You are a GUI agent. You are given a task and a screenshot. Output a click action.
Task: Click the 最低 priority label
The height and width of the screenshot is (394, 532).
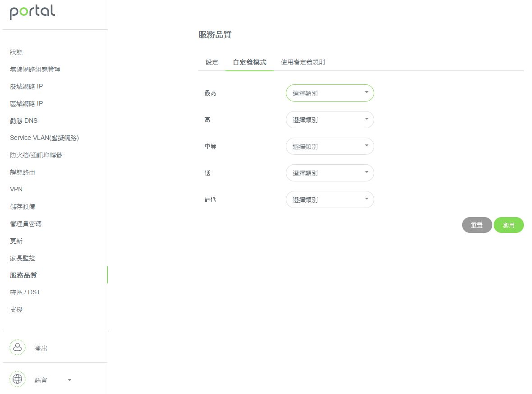tap(211, 200)
